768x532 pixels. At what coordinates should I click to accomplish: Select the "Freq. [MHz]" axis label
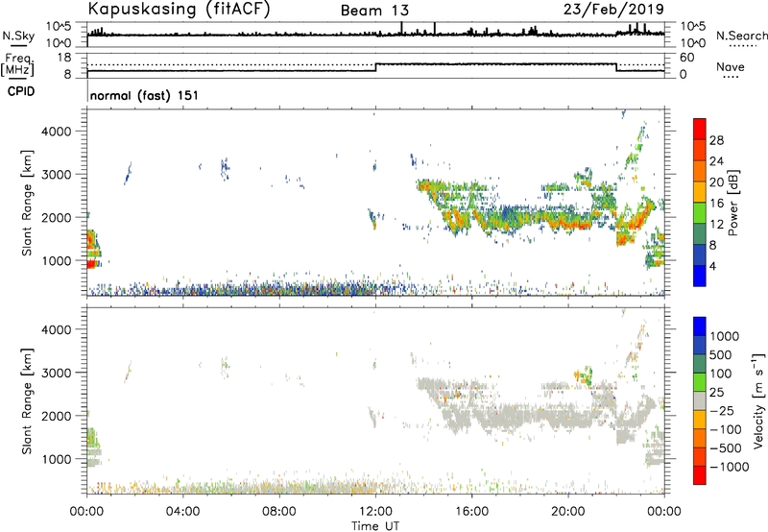click(x=17, y=65)
